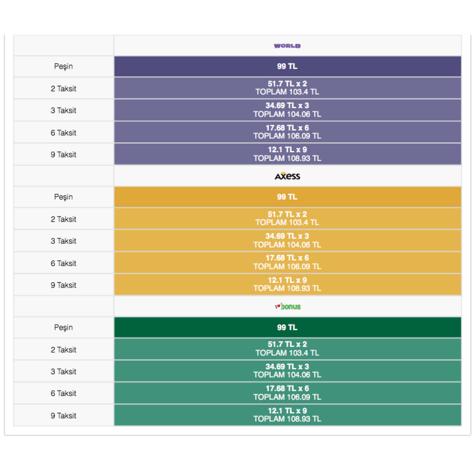Pick Bonus 2-installment 51.7 TL option
The width and height of the screenshot is (476, 476).
tap(287, 349)
